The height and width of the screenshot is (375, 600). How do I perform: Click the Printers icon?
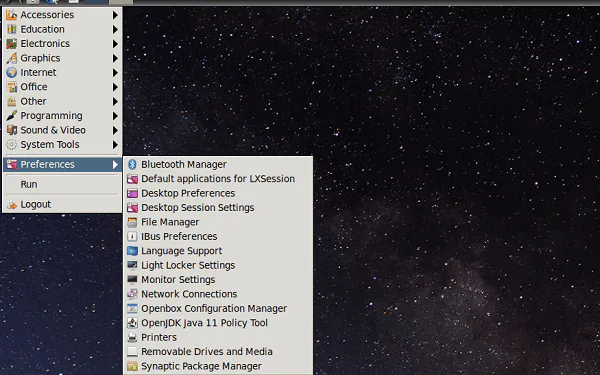click(x=132, y=338)
